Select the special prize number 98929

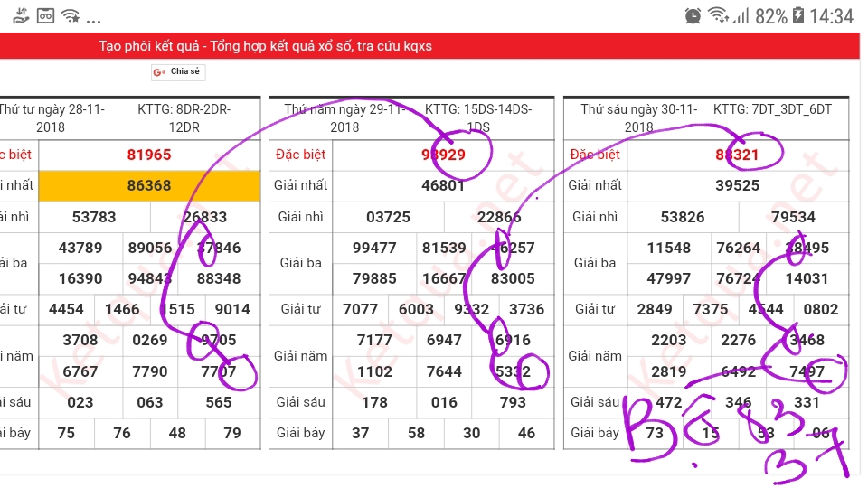(x=443, y=155)
